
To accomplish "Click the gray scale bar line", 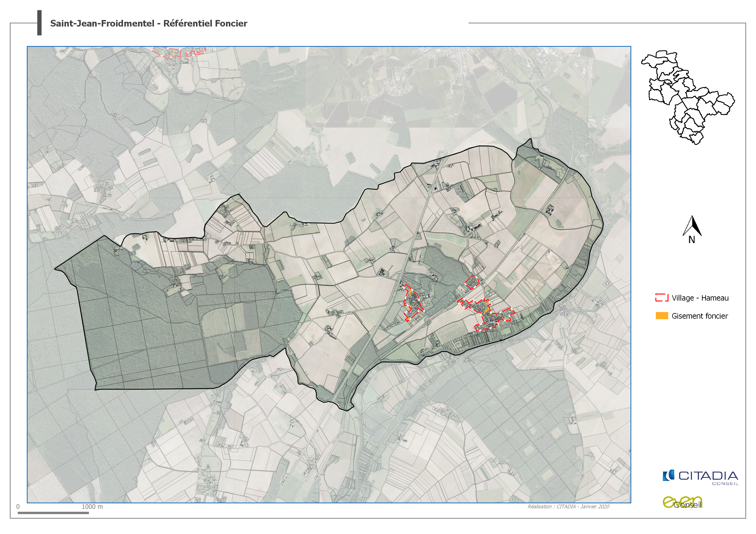I will click(x=53, y=513).
